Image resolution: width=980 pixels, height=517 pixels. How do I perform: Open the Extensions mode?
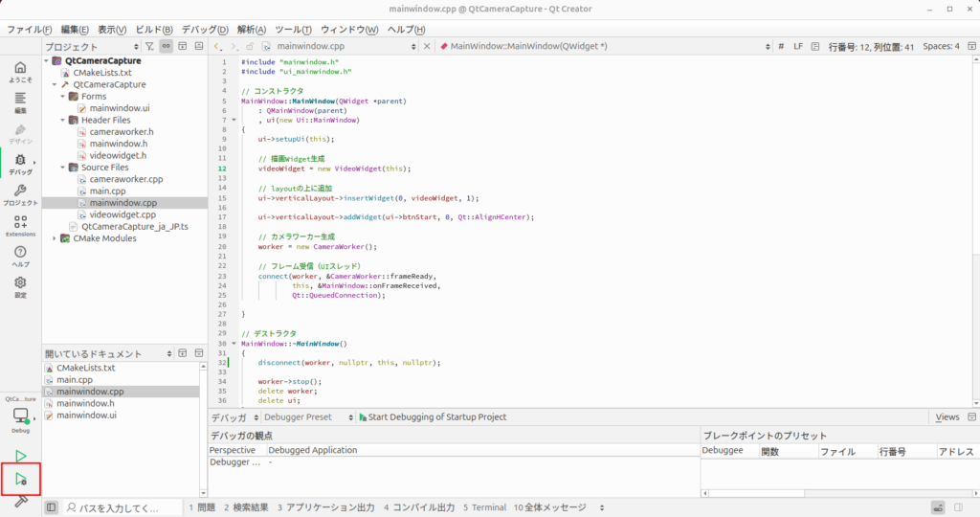[20, 225]
